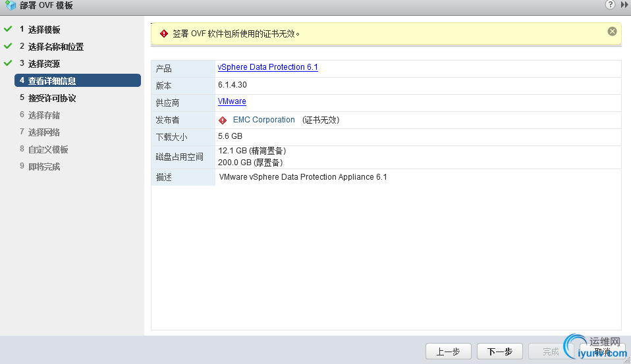Click the 版本 row label
Viewport: 631px width, 364px height.
click(x=164, y=86)
